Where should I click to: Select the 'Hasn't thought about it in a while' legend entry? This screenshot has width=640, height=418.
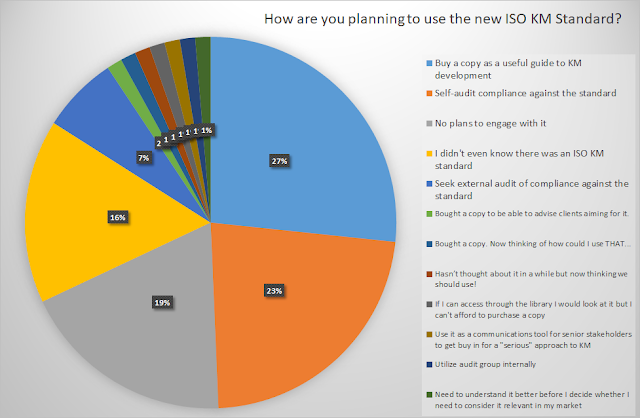tap(531, 277)
